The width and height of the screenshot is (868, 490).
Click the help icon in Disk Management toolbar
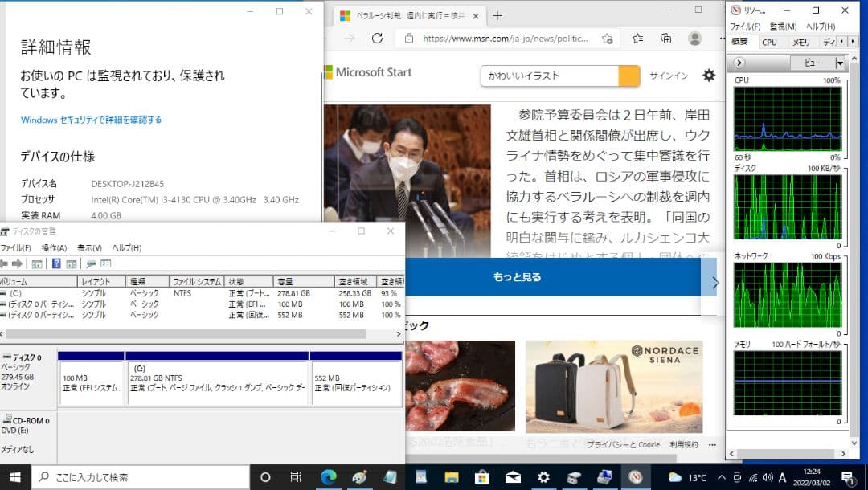tap(56, 263)
